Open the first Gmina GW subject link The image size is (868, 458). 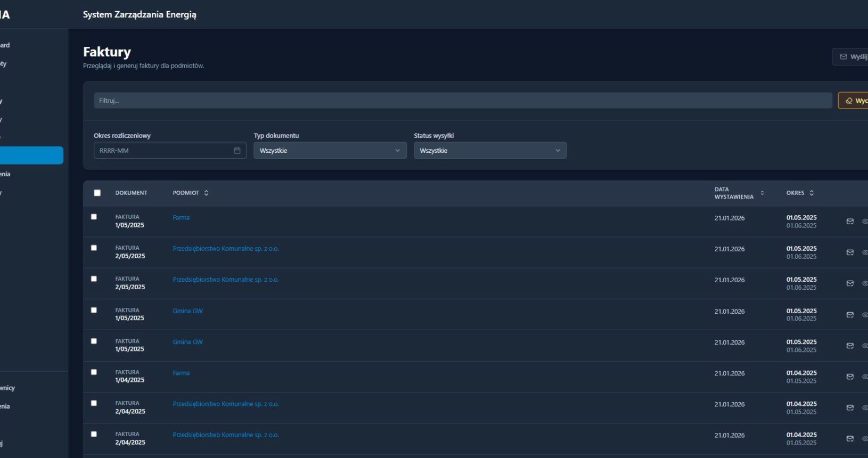pos(187,311)
